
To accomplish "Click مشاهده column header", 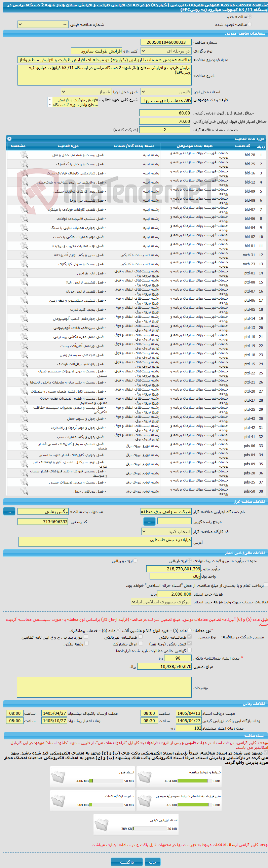I will [18, 146].
